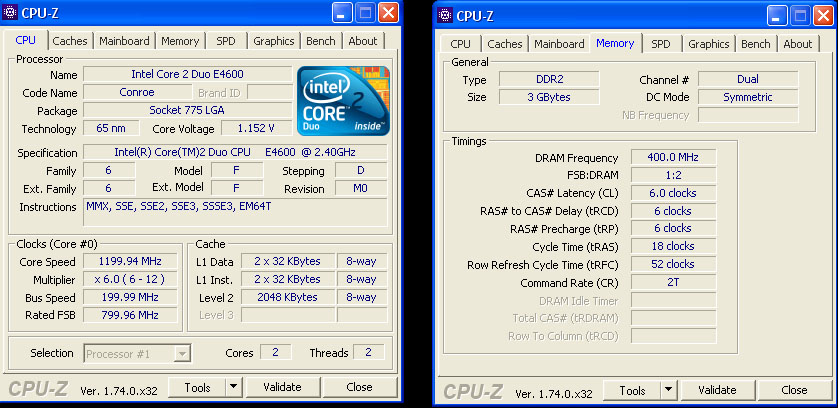This screenshot has height=408, width=838.
Task: Click the Intel Core 2 Duo logo
Action: pyautogui.click(x=343, y=101)
